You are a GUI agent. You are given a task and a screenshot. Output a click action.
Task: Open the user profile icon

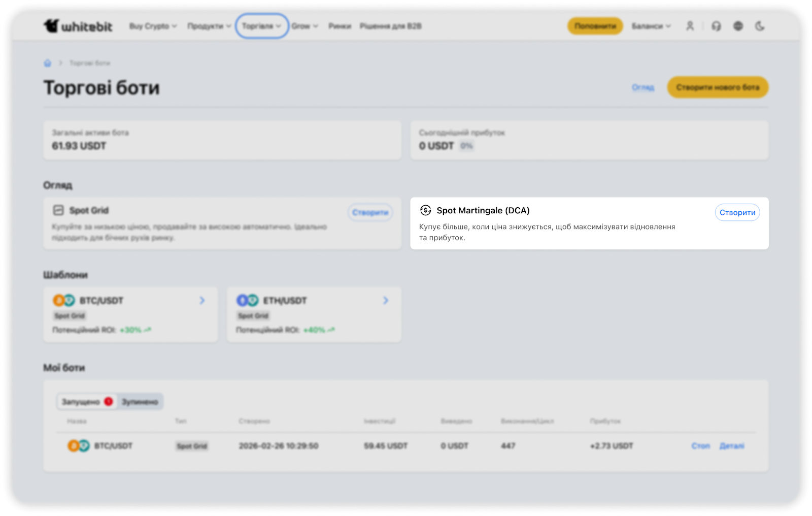tap(690, 26)
